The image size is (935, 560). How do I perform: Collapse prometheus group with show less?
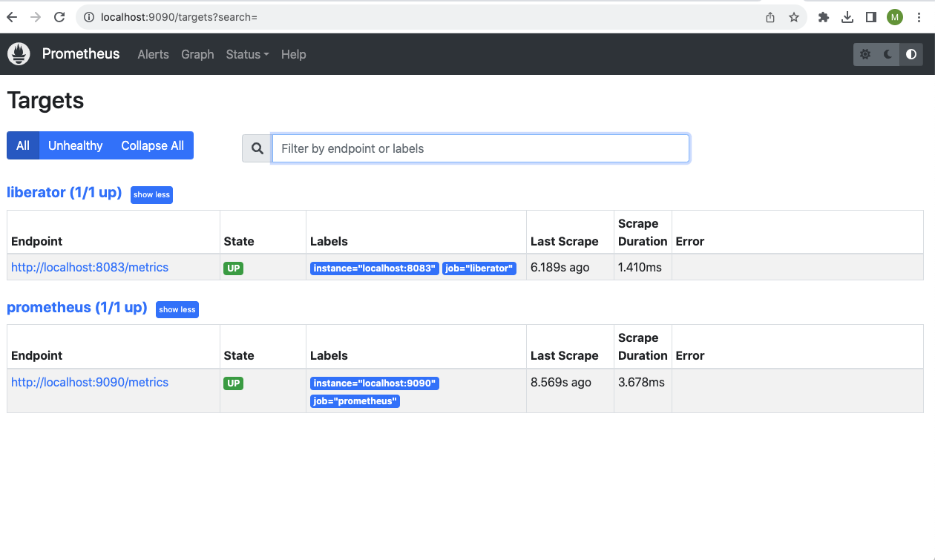click(177, 309)
